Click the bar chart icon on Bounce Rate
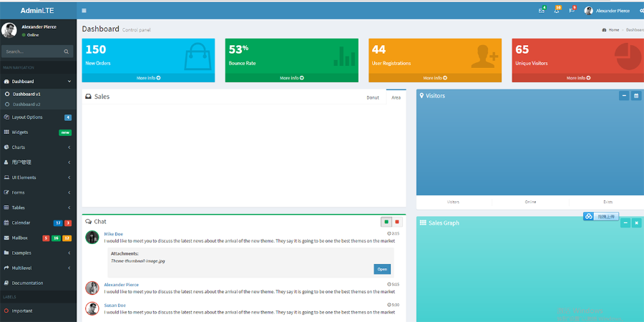Viewport: 644px width, 322px height. (345, 56)
